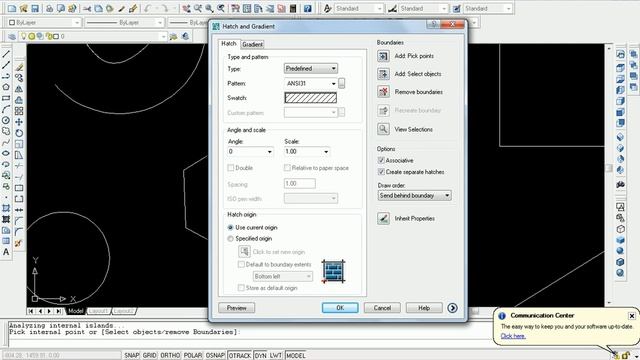The image size is (640, 360).
Task: Toggle GRID display in status bar
Action: (x=149, y=356)
